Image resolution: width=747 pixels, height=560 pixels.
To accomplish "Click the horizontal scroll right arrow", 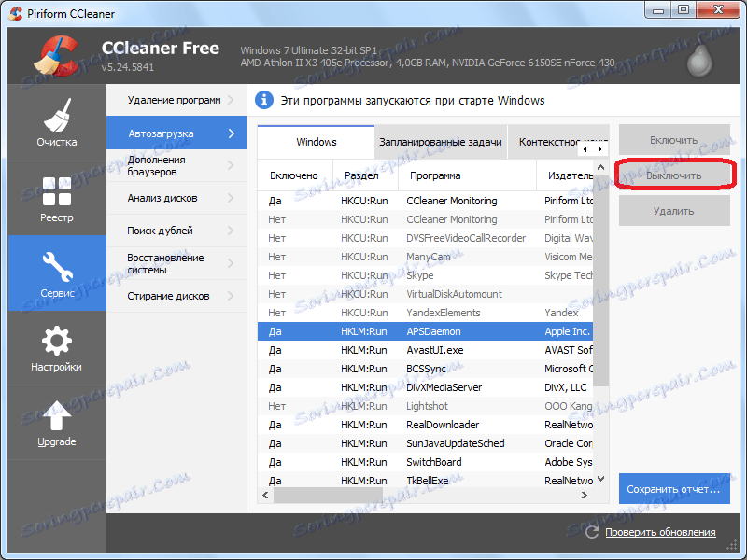I will coord(585,496).
